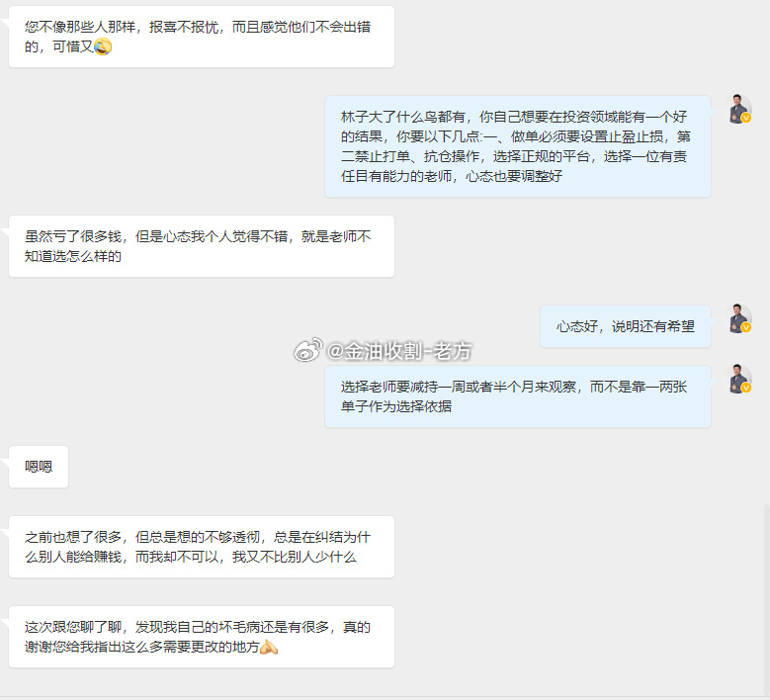The width and height of the screenshot is (770, 700).
Task: Select the message starting 您不像那些人那样
Action: 202,37
